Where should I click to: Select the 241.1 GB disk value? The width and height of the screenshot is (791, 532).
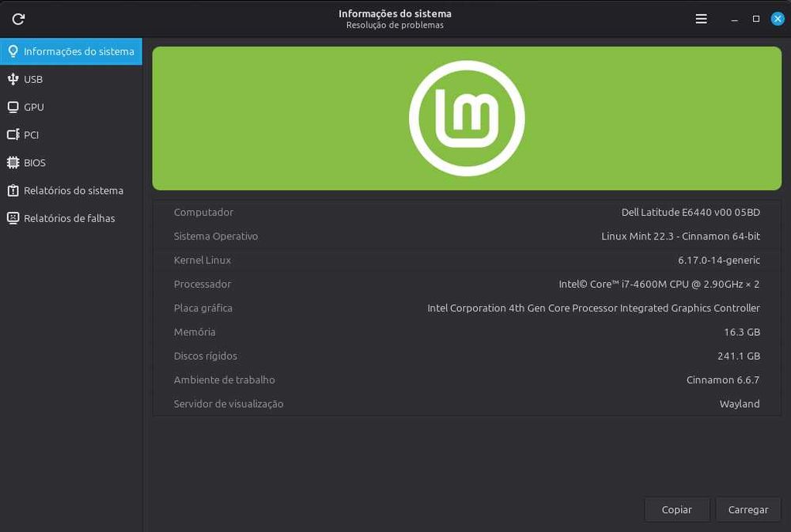(739, 356)
